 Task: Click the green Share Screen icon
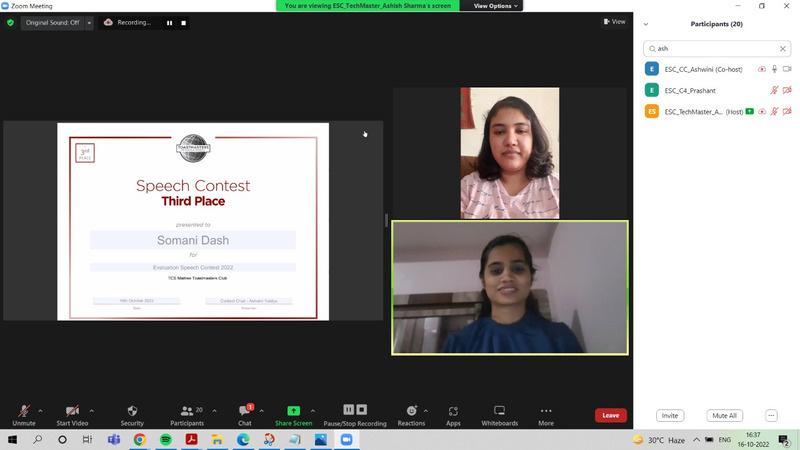293,411
